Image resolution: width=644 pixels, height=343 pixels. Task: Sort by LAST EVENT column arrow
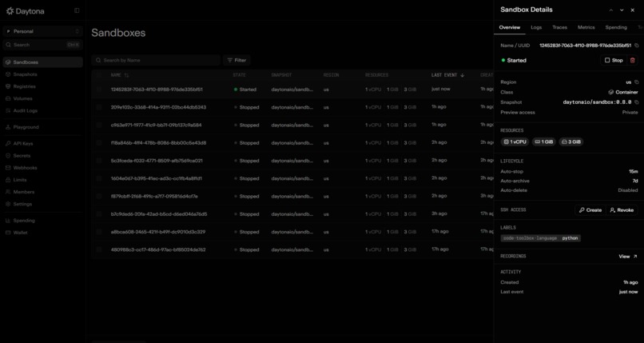[x=463, y=75]
